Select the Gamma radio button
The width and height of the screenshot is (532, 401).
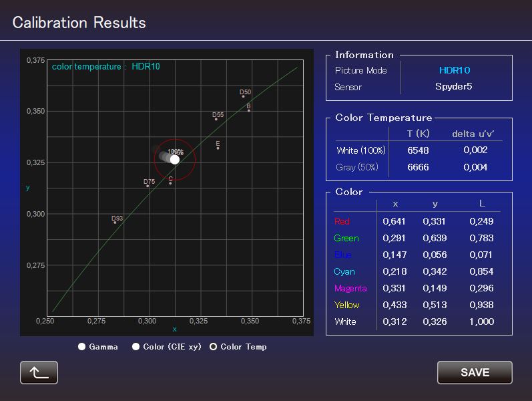[82, 347]
